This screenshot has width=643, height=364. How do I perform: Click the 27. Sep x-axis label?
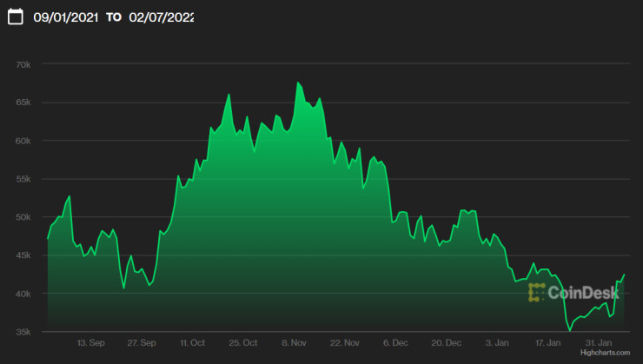click(142, 343)
